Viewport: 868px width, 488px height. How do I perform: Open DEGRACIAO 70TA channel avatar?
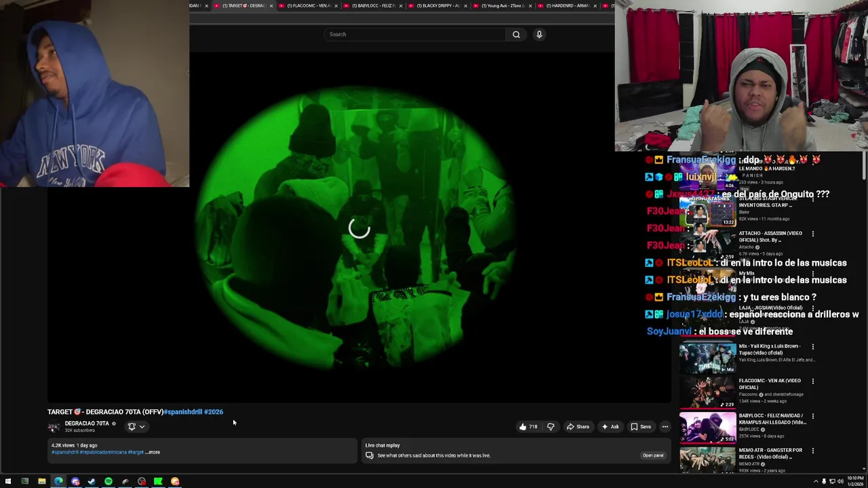coord(54,427)
